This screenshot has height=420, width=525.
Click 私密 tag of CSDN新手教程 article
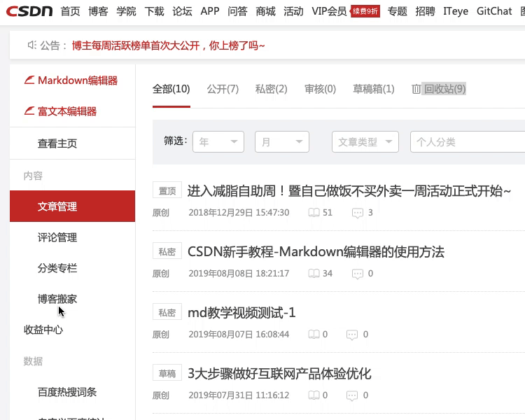coord(167,251)
